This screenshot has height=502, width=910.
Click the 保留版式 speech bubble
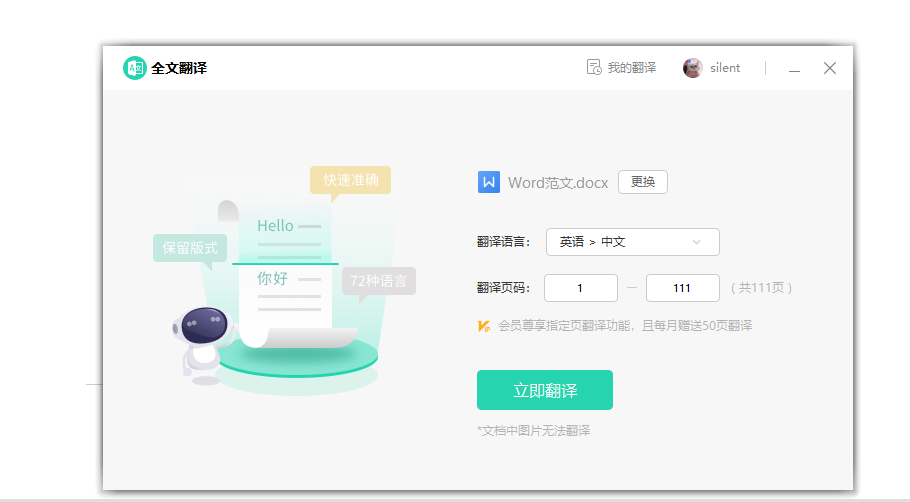(x=190, y=248)
